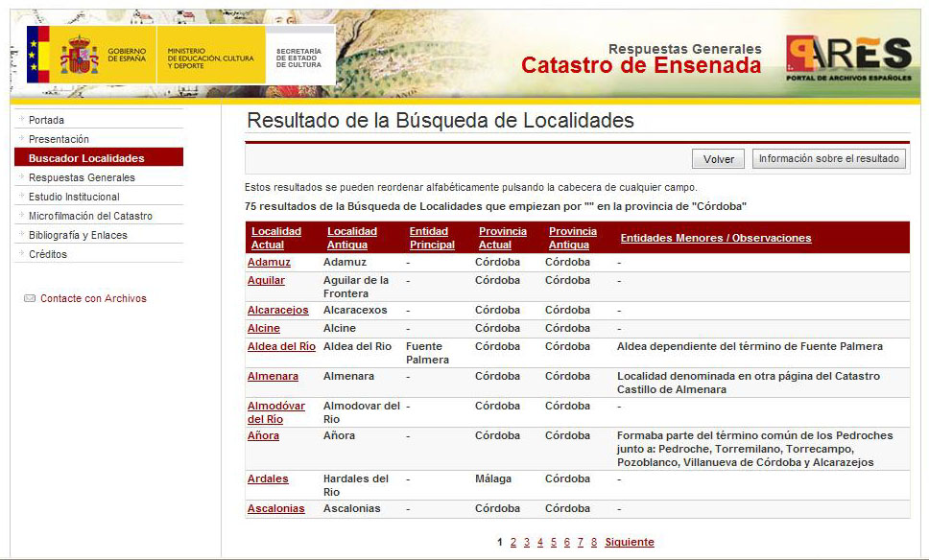Open the Portada menu item
929x560 pixels.
(46, 120)
